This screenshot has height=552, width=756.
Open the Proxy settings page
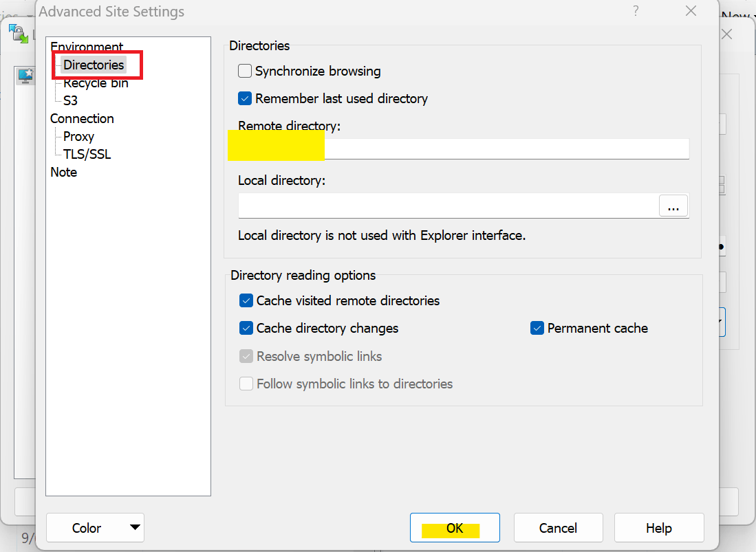point(78,136)
